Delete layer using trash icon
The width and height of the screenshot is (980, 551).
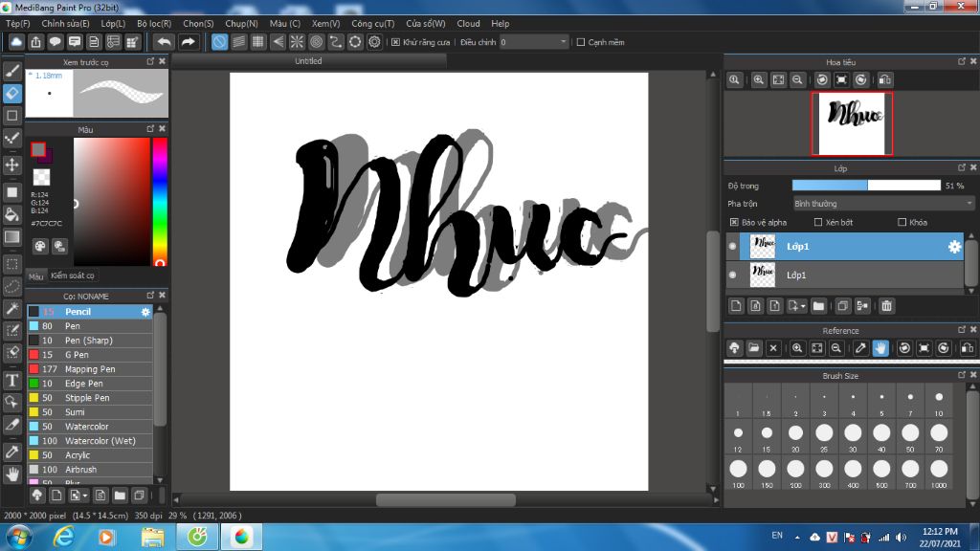click(x=886, y=306)
